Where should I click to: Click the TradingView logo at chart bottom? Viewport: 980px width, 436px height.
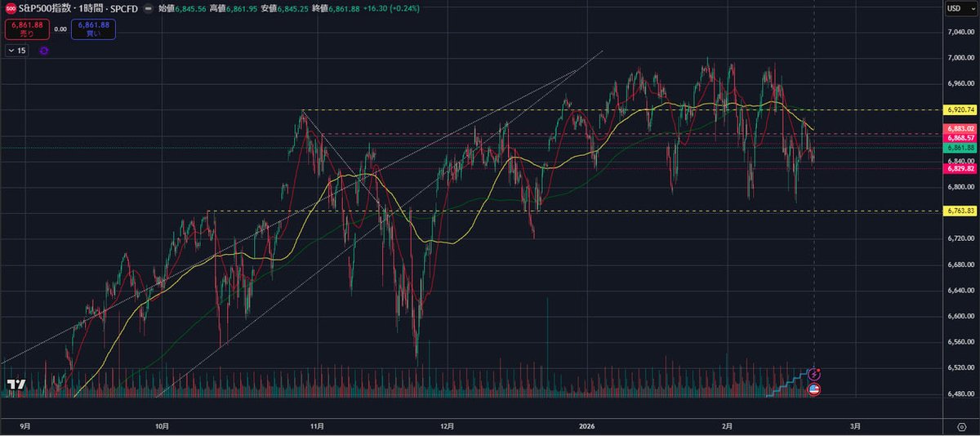point(16,385)
